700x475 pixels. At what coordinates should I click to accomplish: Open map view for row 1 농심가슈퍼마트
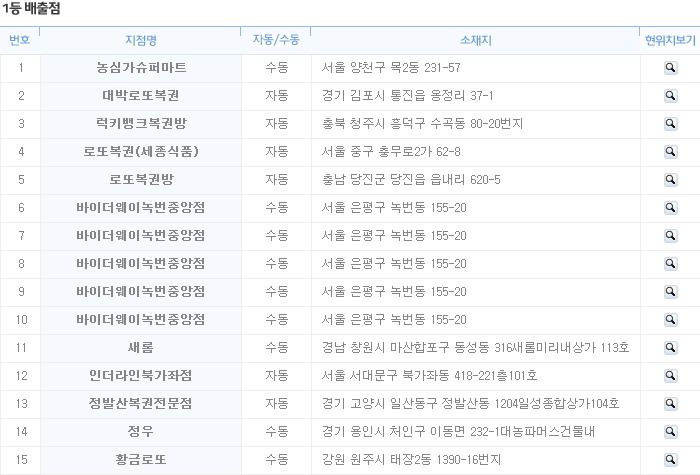pos(670,68)
